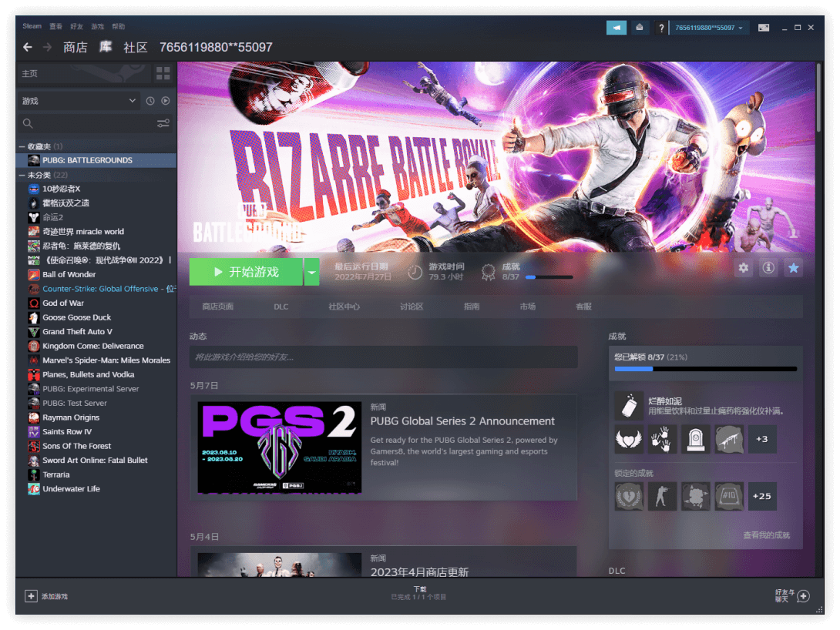
Task: Switch to Big Picture mode icon
Action: (x=763, y=28)
